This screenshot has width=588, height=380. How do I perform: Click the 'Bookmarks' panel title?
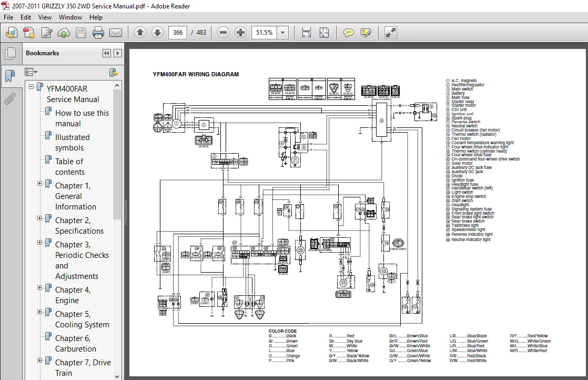click(43, 53)
